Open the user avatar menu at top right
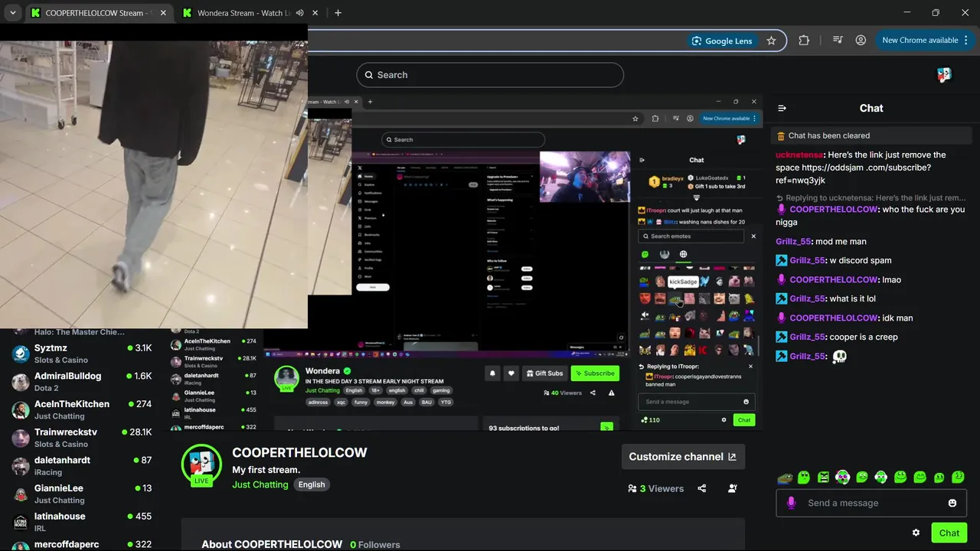 coord(944,75)
